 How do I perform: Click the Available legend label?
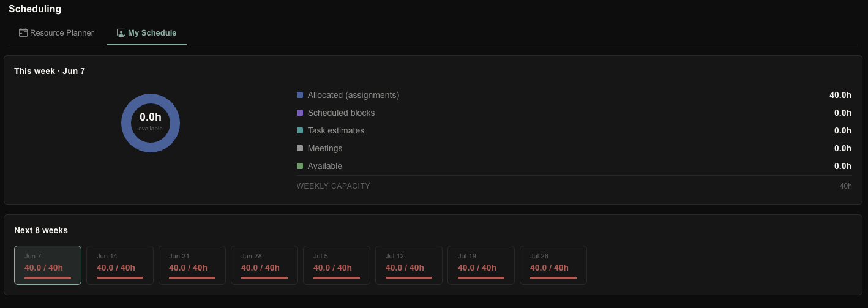tap(325, 167)
